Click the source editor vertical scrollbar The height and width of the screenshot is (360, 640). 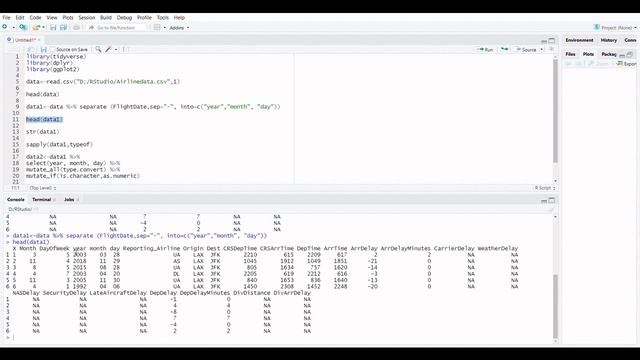pyautogui.click(x=555, y=110)
